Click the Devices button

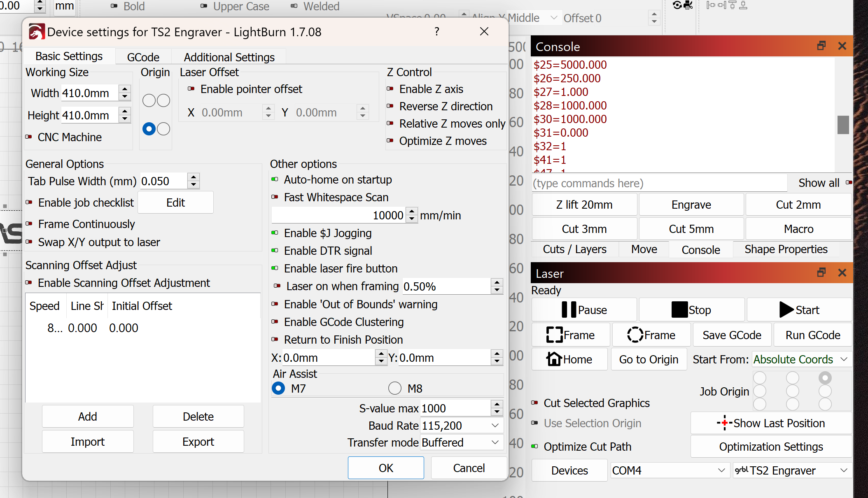[569, 470]
